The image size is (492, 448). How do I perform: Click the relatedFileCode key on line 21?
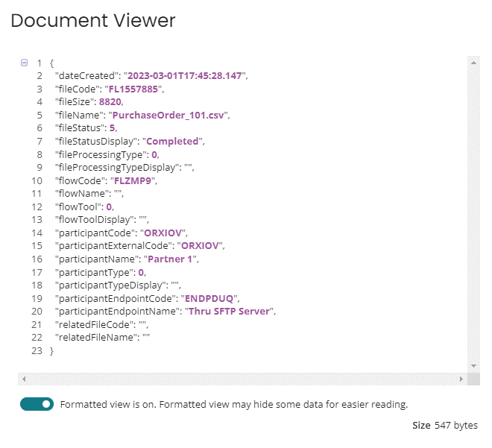click(x=94, y=324)
